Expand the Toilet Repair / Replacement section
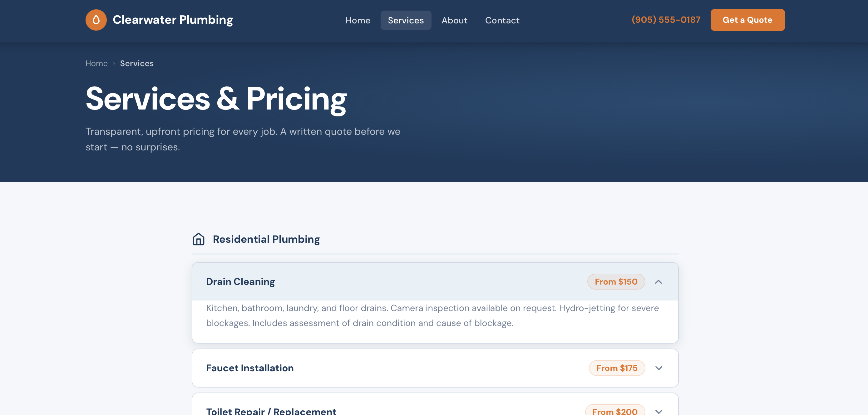The image size is (868, 415). [x=658, y=411]
